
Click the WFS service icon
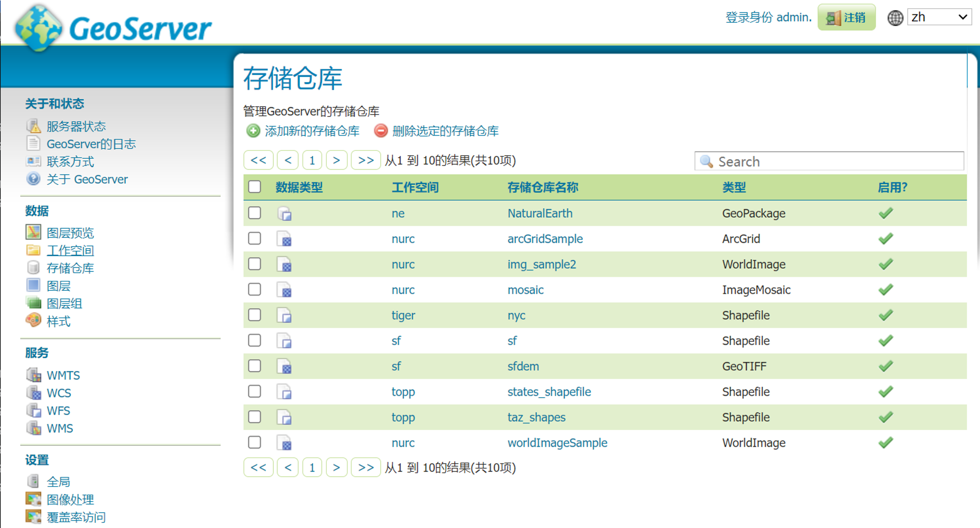(x=34, y=410)
